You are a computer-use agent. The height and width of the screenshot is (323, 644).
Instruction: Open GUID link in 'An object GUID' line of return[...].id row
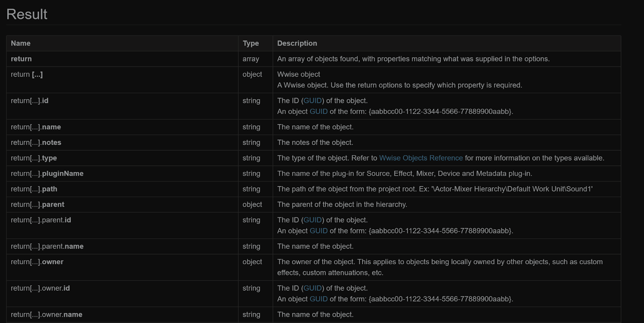click(318, 112)
